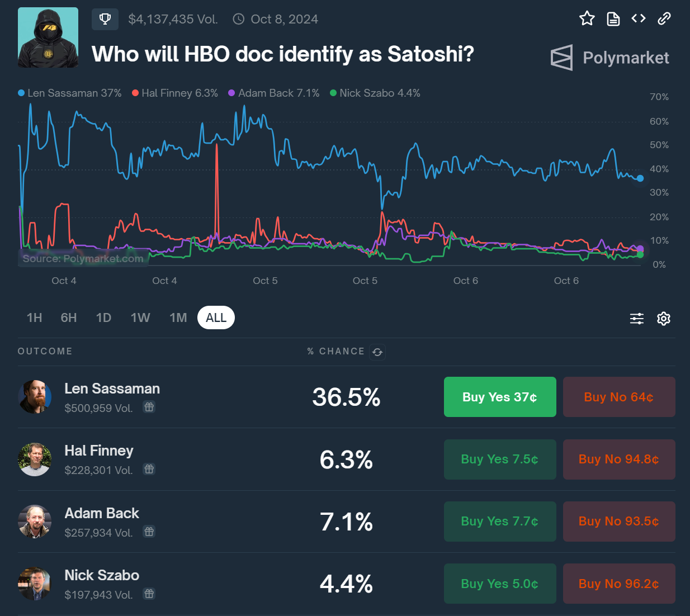Click $500,959 Vol. under Len Sassaman
The width and height of the screenshot is (690, 616).
[x=98, y=408]
